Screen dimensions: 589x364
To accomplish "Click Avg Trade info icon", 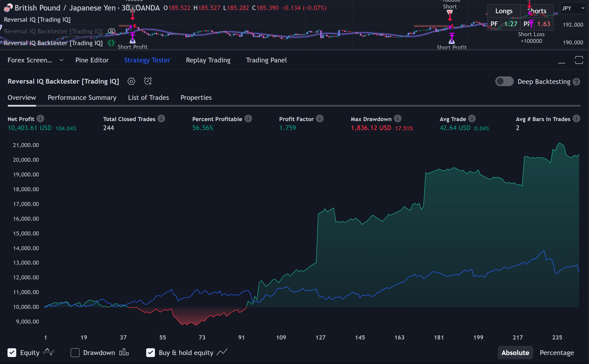I will pyautogui.click(x=472, y=119).
